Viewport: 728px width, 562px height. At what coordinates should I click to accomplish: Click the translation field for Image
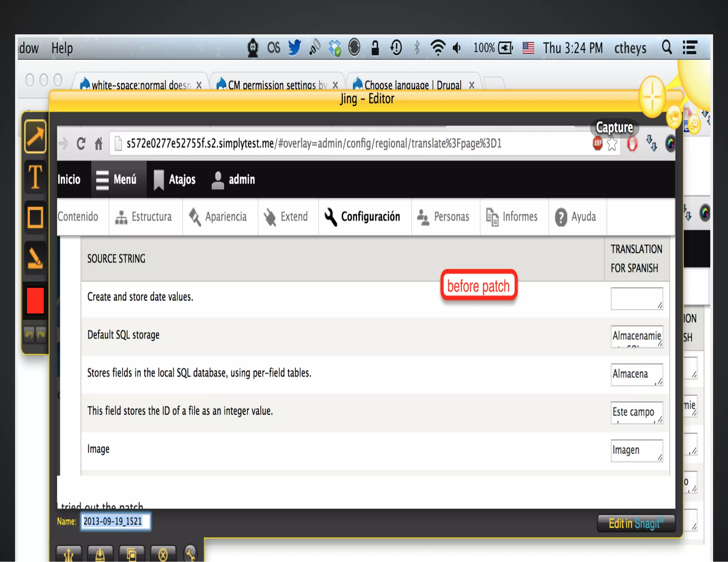click(636, 450)
